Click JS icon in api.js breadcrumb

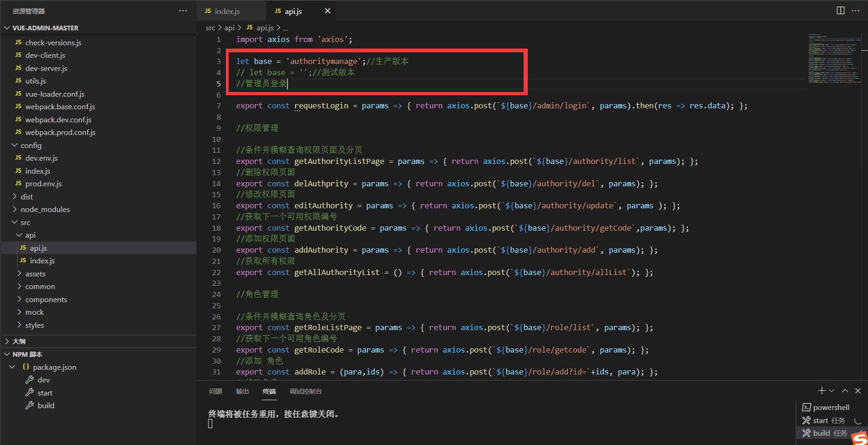click(x=249, y=28)
